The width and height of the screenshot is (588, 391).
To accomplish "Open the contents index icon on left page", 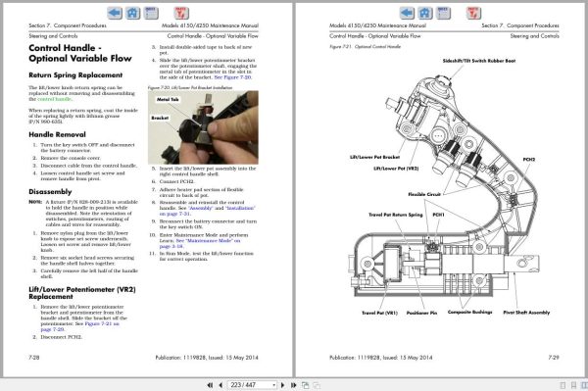I will click(x=151, y=13).
